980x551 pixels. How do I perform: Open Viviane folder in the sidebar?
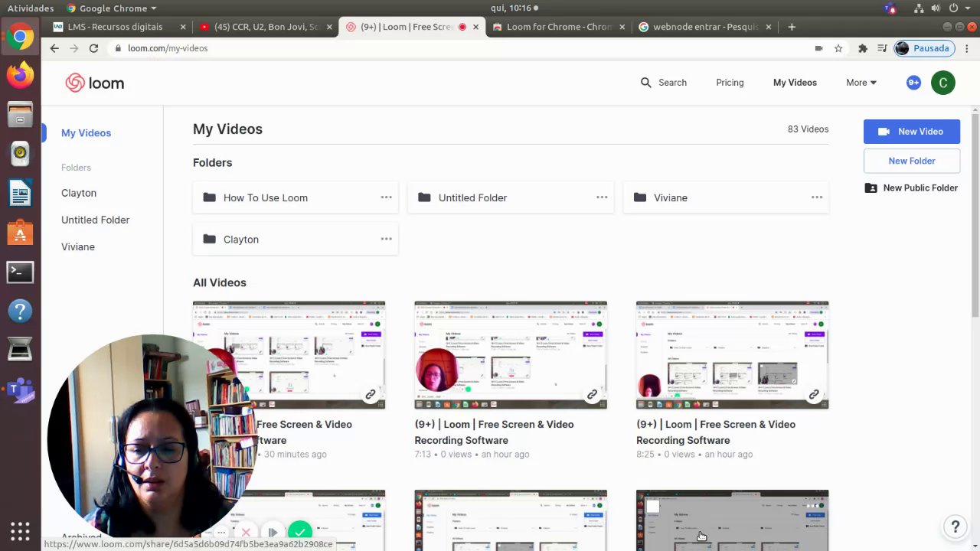(x=78, y=246)
